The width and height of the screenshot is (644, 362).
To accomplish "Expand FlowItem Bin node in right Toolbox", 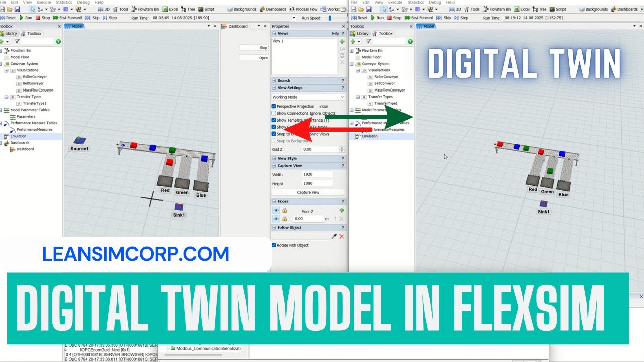I will tap(352, 50).
